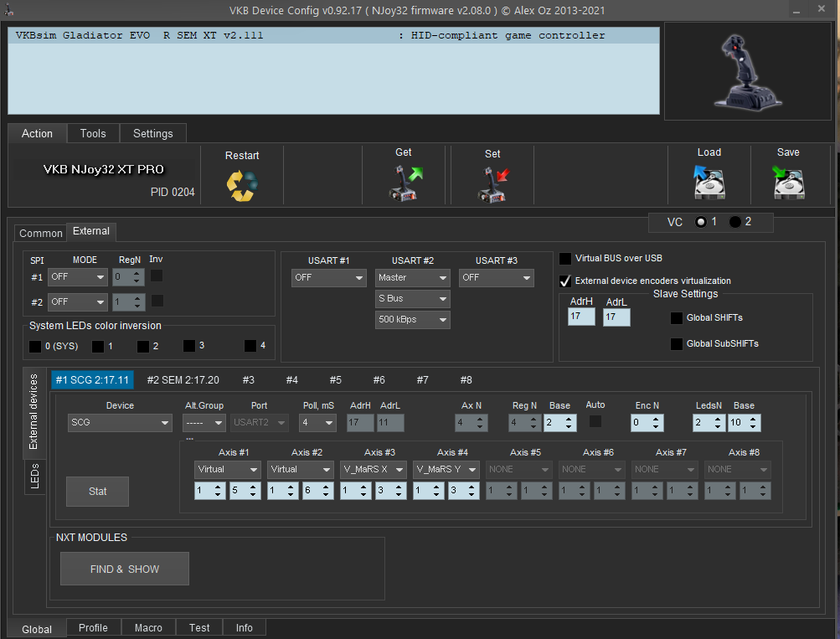Select #1 SCG 2:17.11 device tab
Image resolution: width=840 pixels, height=639 pixels.
point(92,379)
